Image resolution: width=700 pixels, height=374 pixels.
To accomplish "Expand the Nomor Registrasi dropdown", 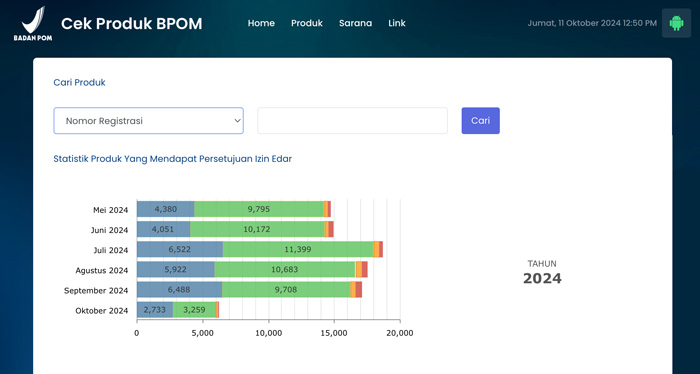I will (x=149, y=121).
